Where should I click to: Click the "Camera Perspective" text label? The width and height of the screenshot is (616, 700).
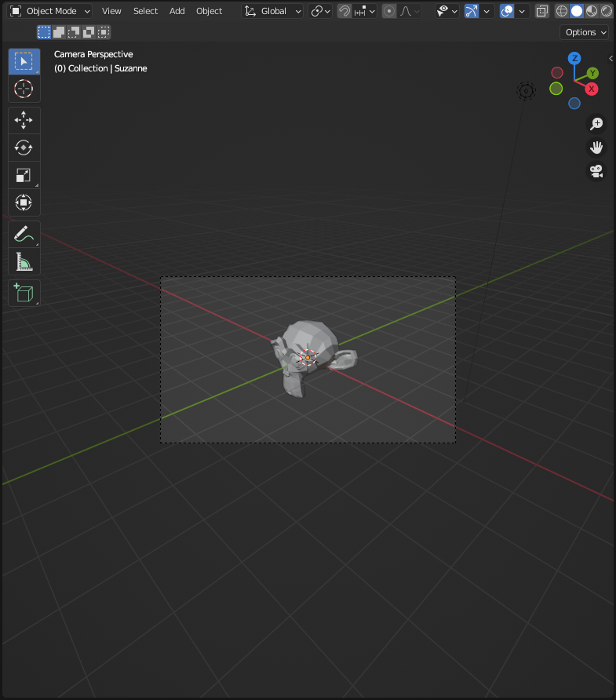click(93, 54)
